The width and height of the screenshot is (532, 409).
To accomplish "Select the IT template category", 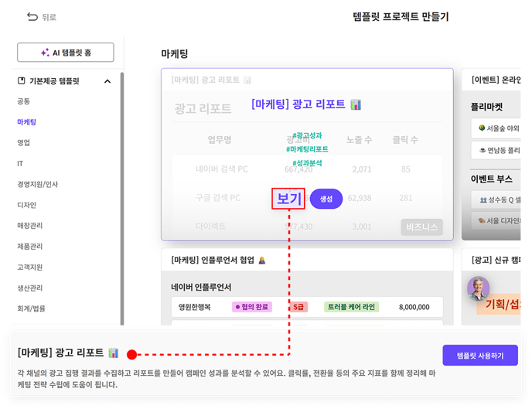I will pos(20,163).
